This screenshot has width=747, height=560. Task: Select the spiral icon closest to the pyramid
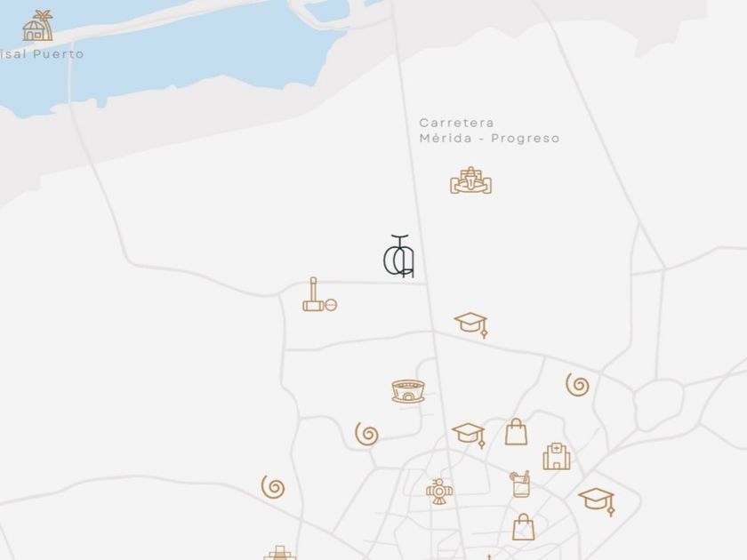[273, 487]
